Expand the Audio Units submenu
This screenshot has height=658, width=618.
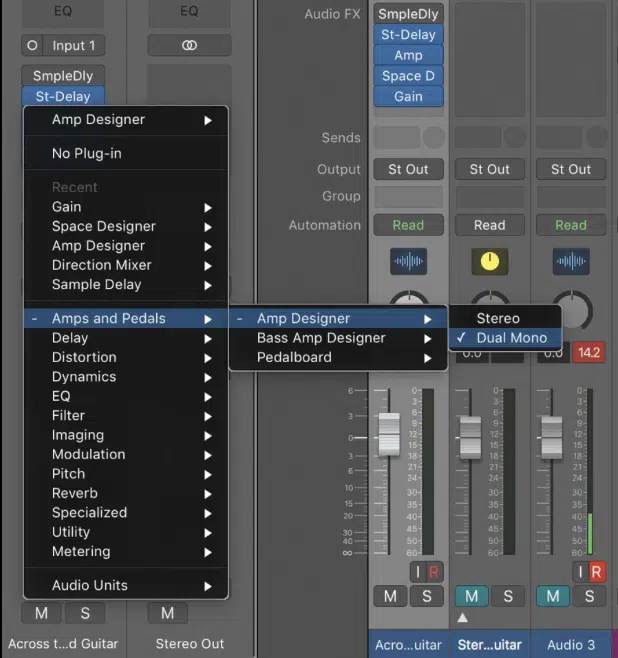pos(126,585)
